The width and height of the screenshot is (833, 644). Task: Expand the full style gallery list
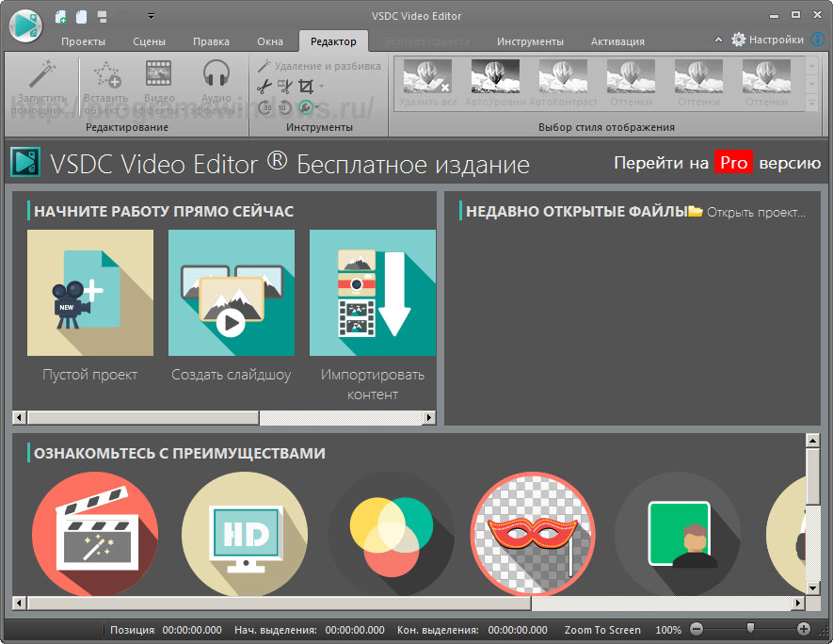tap(811, 103)
